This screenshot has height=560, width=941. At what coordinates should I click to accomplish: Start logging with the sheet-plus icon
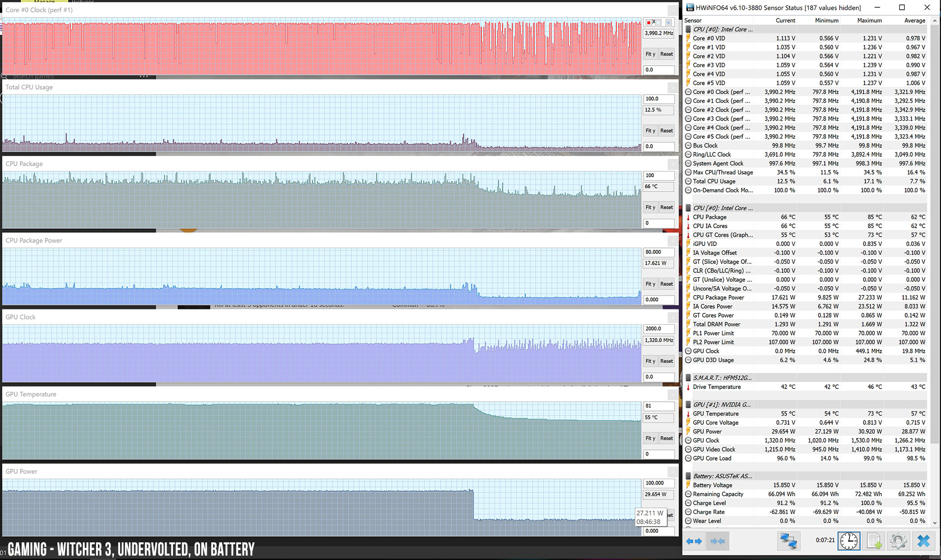874,541
